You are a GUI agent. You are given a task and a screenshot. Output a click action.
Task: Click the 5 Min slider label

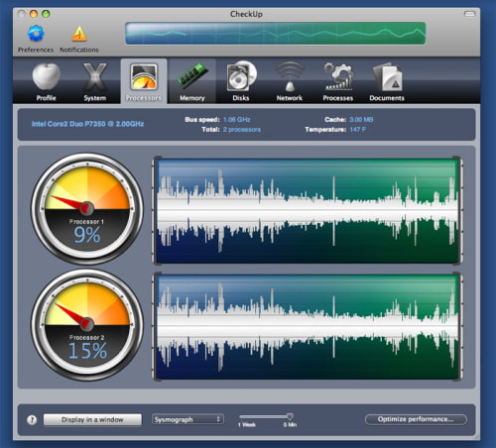point(290,425)
